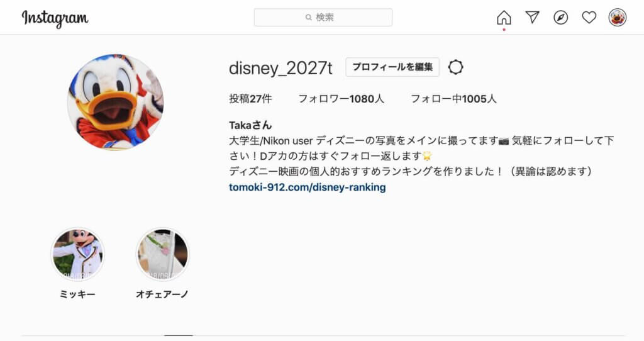Click the Takaさん display name
This screenshot has width=644, height=341.
(x=250, y=125)
